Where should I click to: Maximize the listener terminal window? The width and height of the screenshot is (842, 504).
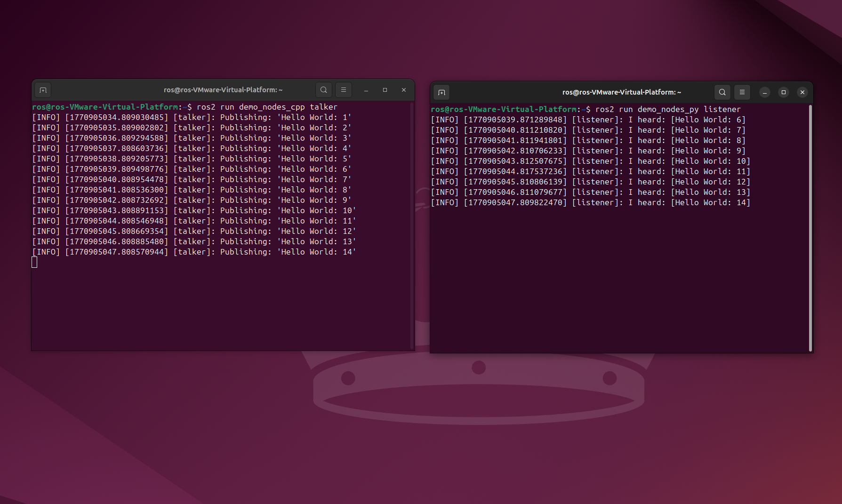(x=784, y=92)
